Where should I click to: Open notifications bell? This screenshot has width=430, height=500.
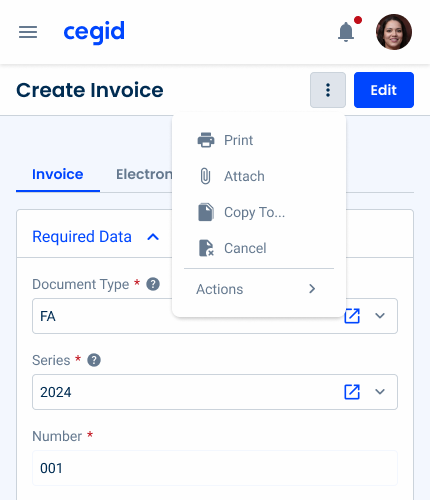(x=346, y=32)
